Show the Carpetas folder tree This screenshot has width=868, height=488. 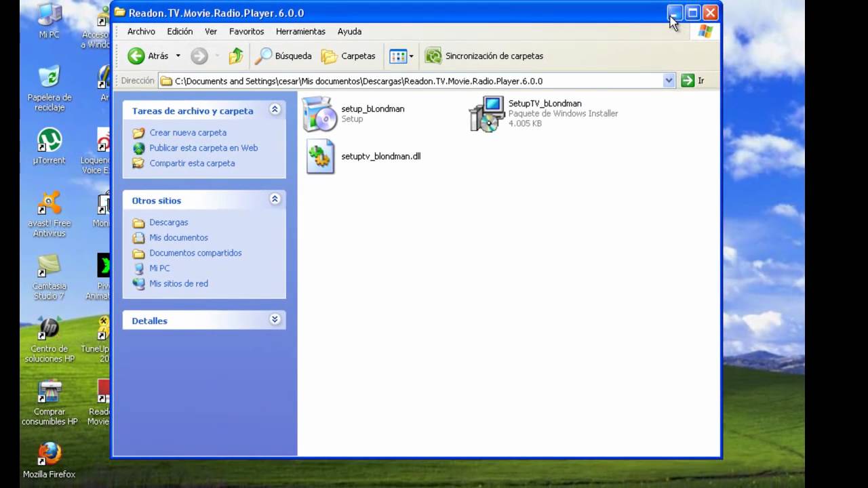(349, 56)
